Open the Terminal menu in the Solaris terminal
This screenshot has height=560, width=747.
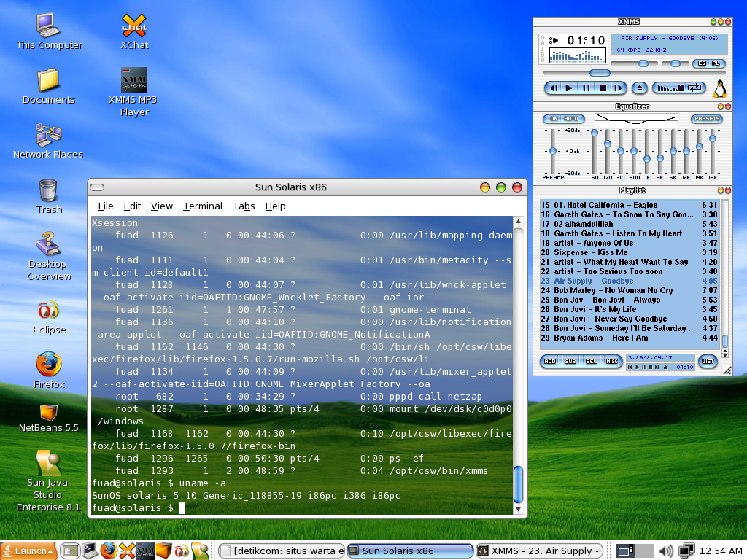[202, 206]
